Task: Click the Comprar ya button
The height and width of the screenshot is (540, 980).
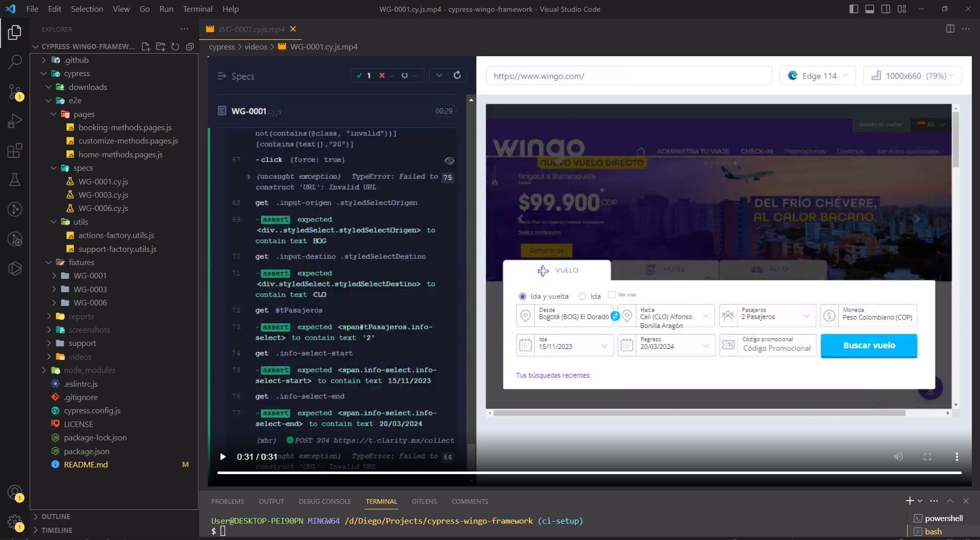Action: 547,250
